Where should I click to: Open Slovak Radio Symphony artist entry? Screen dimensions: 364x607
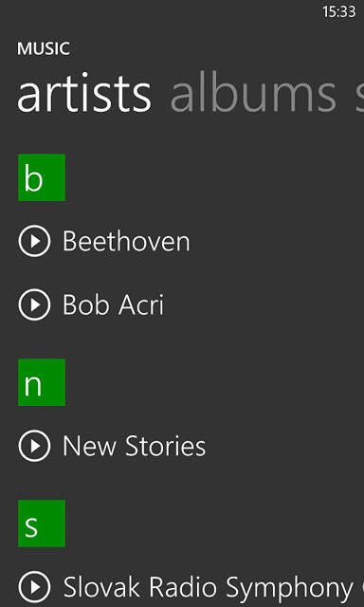[213, 587]
